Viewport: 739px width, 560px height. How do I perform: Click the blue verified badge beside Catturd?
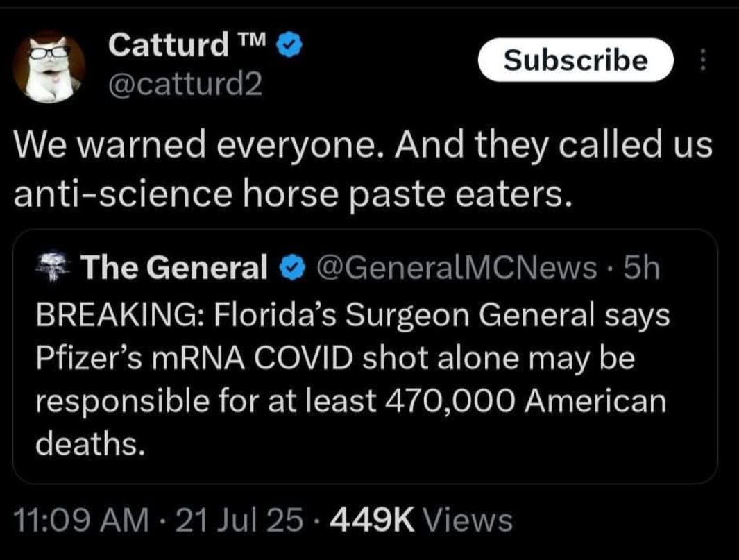tap(289, 47)
